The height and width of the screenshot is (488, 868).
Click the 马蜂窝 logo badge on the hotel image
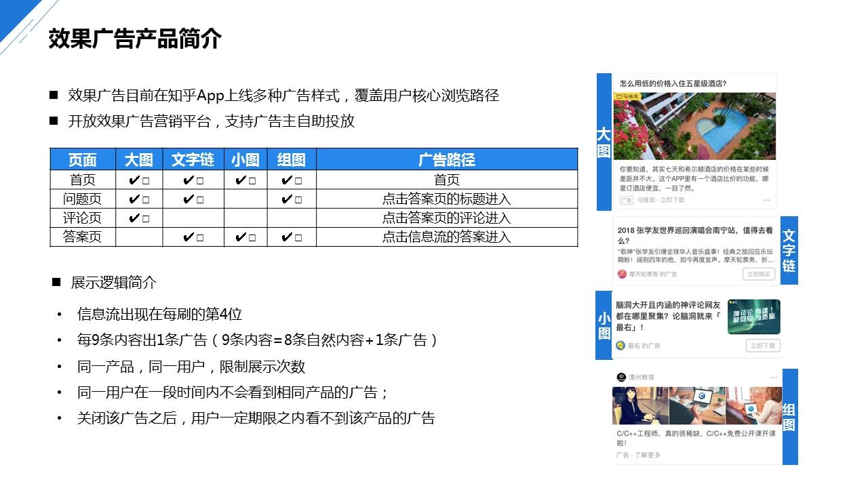(629, 98)
